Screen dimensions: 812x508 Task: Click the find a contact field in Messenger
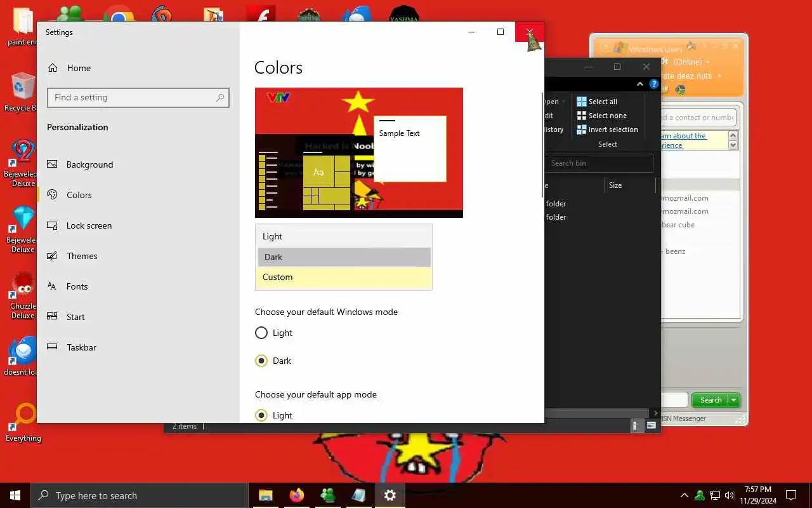[x=698, y=117]
